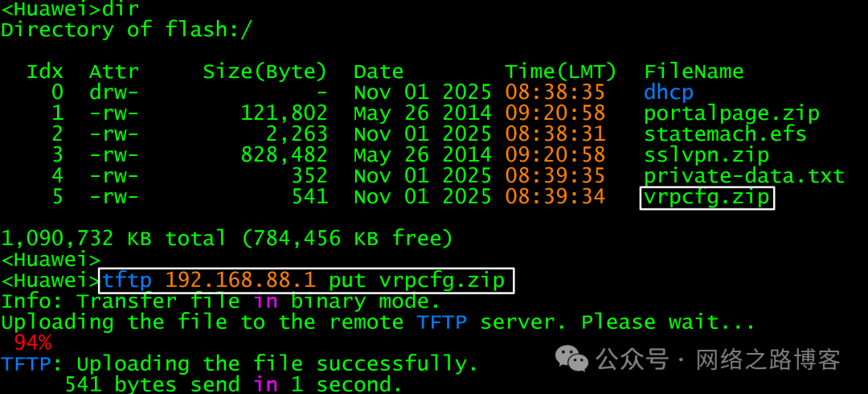Click the drw- attribute of dhcp
868x394 pixels.
tap(113, 92)
